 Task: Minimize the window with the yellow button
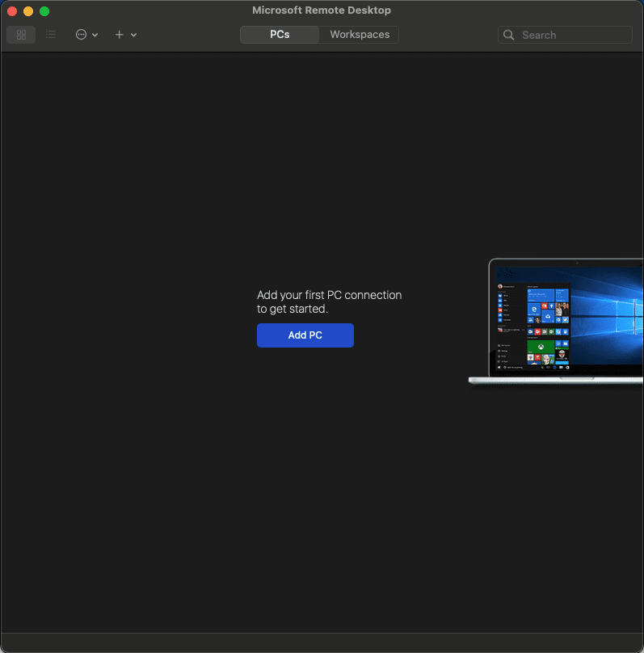[x=28, y=11]
